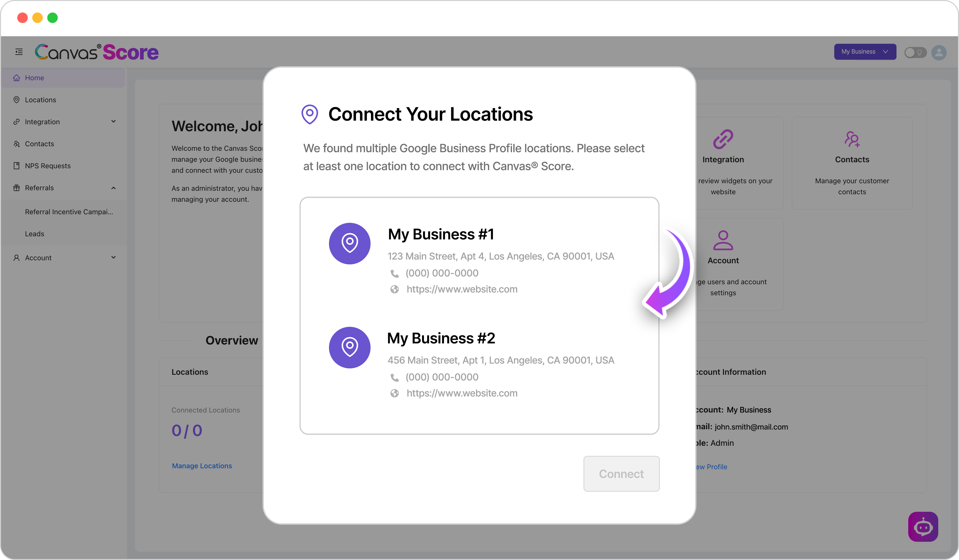The height and width of the screenshot is (560, 959).
Task: Open the Integration card link icon
Action: (x=723, y=139)
